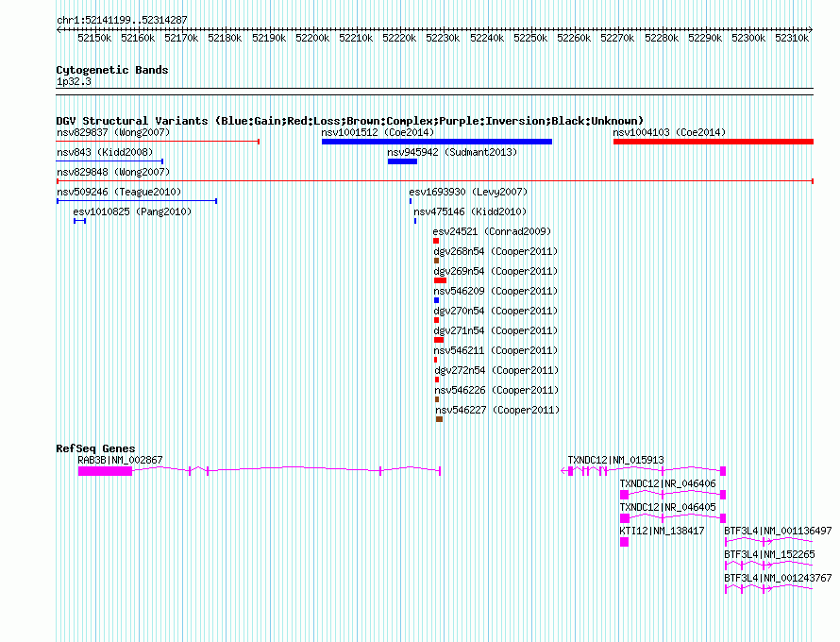
Task: Click the nsv546227 brown complex marker
Action: click(x=439, y=419)
